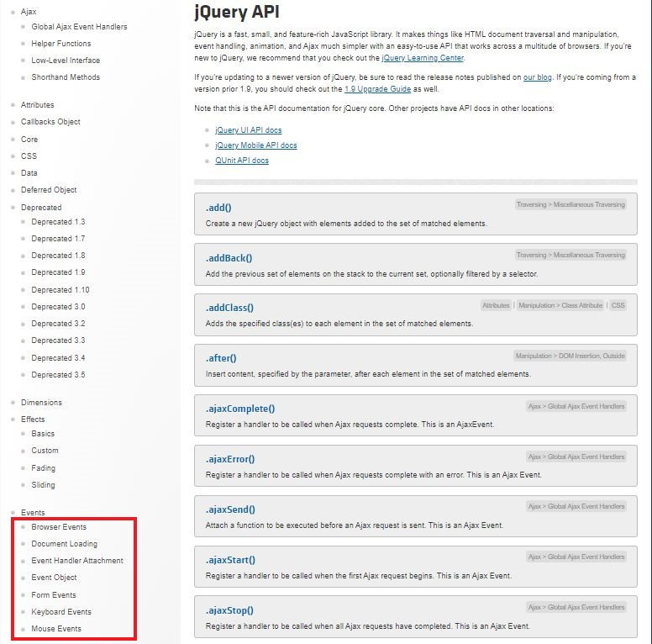Select Keyboard Events in sidebar
652x644 pixels.
pos(61,612)
